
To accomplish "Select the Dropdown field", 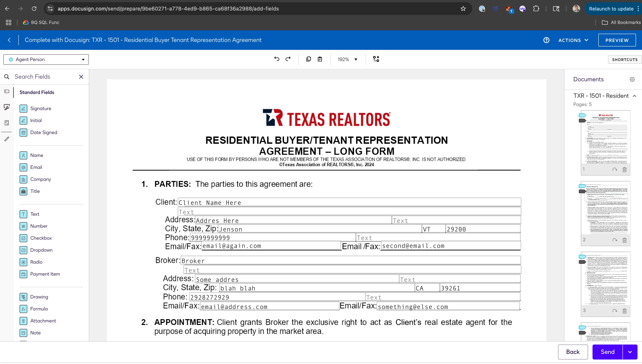I will pyautogui.click(x=36, y=250).
